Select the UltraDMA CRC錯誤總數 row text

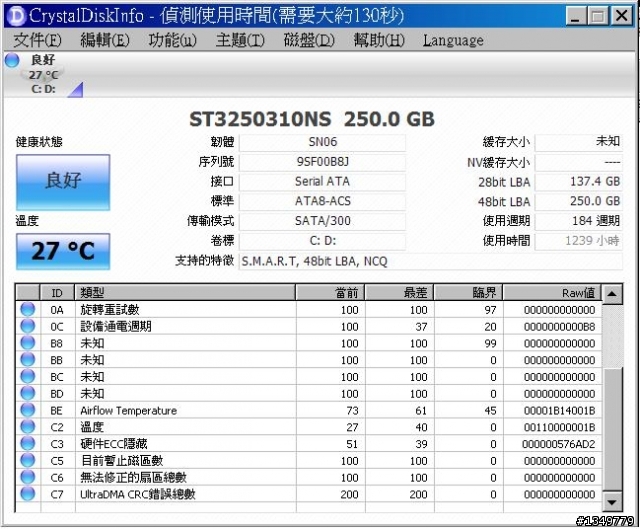[x=138, y=494]
